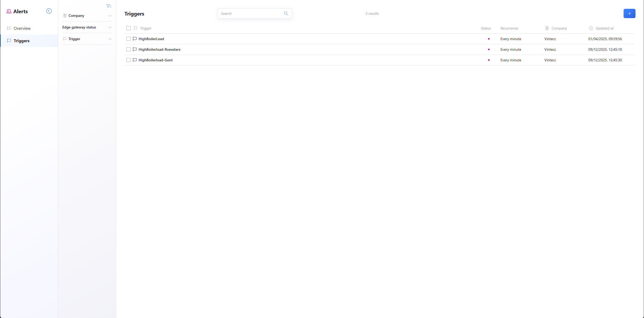
Task: Collapse the sidebar with the back arrow
Action: (49, 11)
